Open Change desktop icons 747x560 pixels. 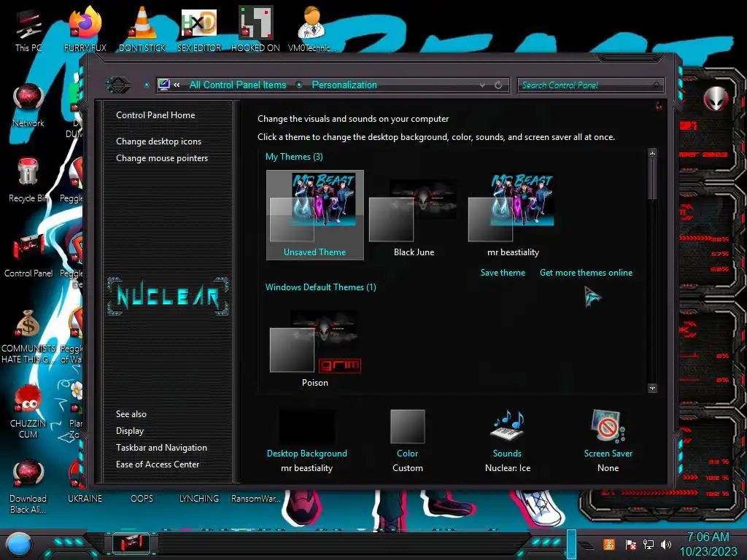[x=158, y=141]
